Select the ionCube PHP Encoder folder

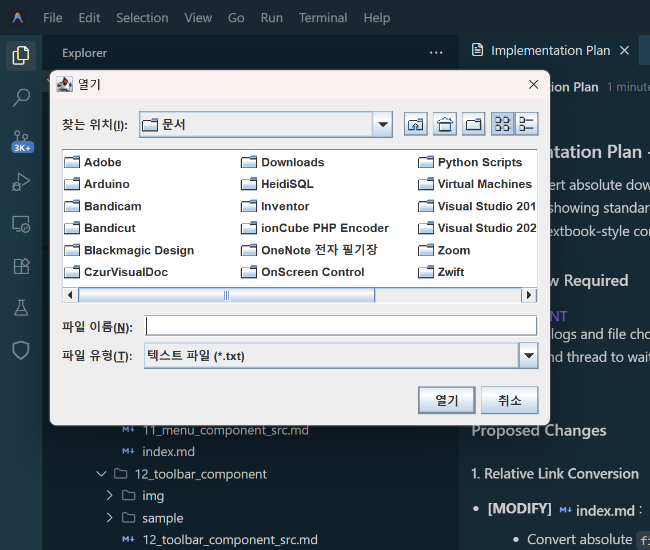coord(315,228)
